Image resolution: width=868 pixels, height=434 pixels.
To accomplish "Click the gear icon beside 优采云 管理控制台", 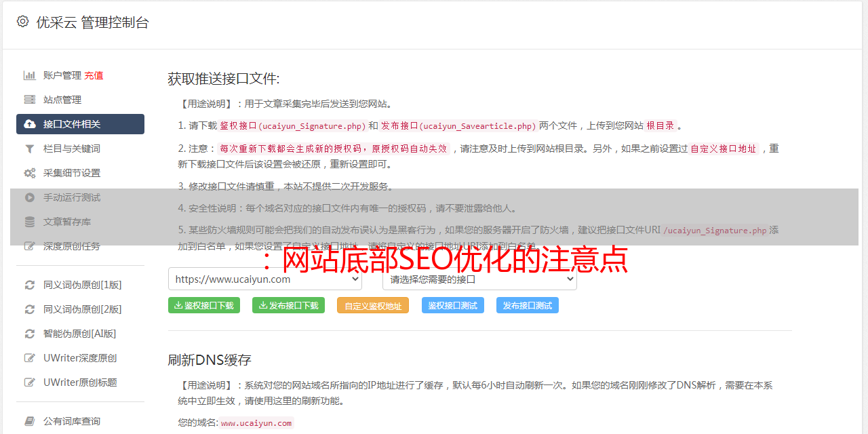I will [x=22, y=22].
